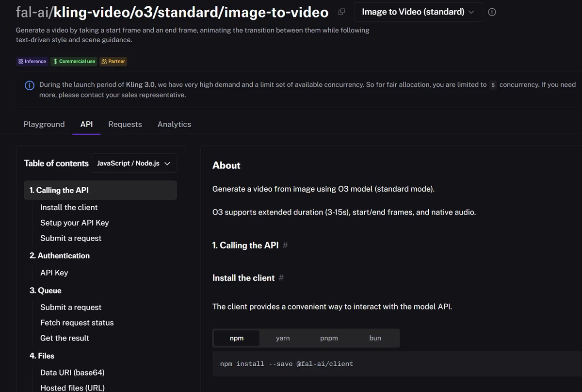The image size is (582, 392).
Task: Go to Install the client in the contents
Action: (69, 207)
